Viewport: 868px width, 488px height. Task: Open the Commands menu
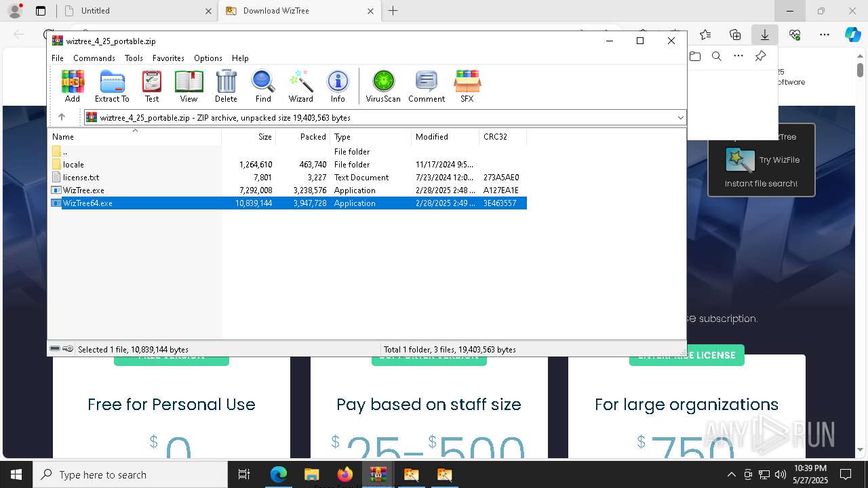tap(94, 58)
